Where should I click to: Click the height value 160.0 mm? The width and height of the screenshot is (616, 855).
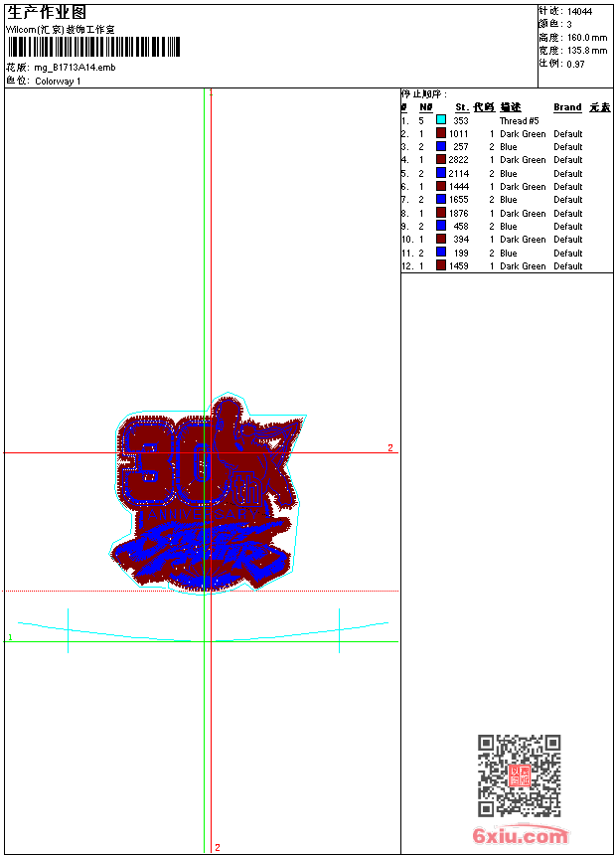click(587, 38)
